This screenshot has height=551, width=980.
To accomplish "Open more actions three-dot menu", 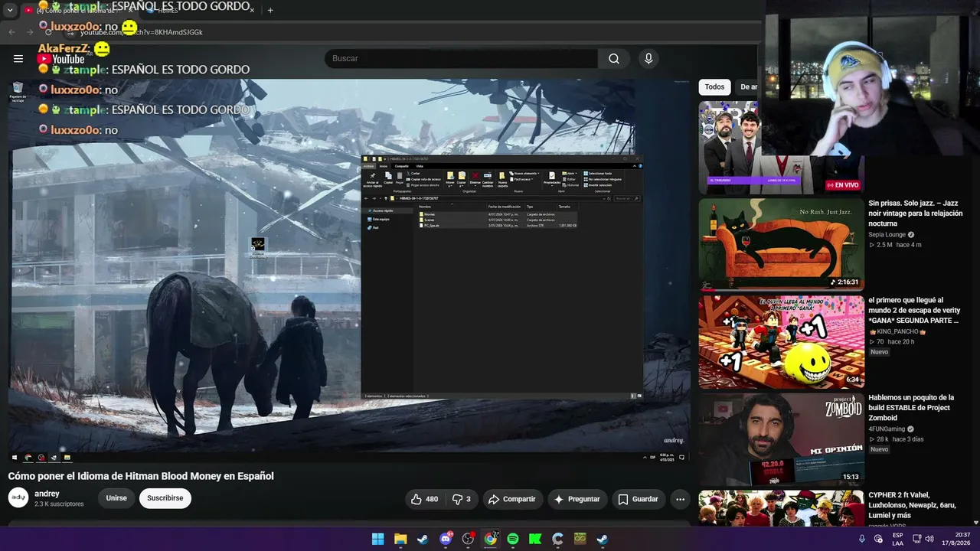I will tap(680, 499).
